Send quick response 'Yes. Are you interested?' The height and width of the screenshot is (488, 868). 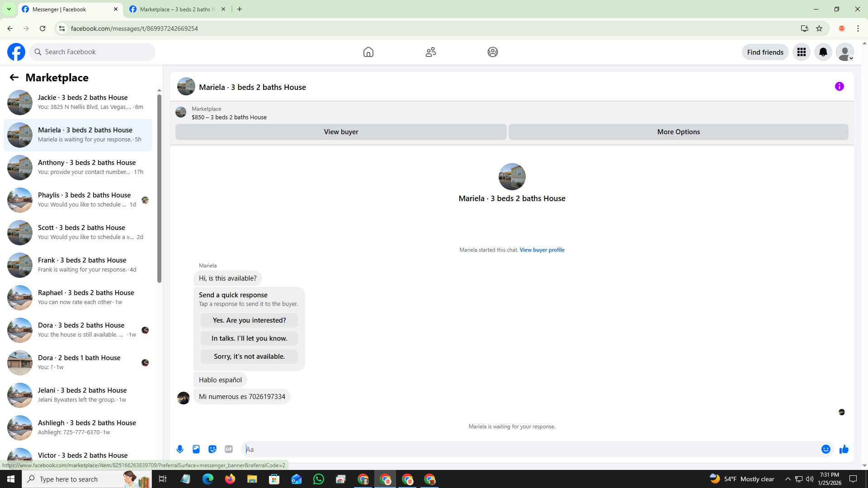pos(249,320)
